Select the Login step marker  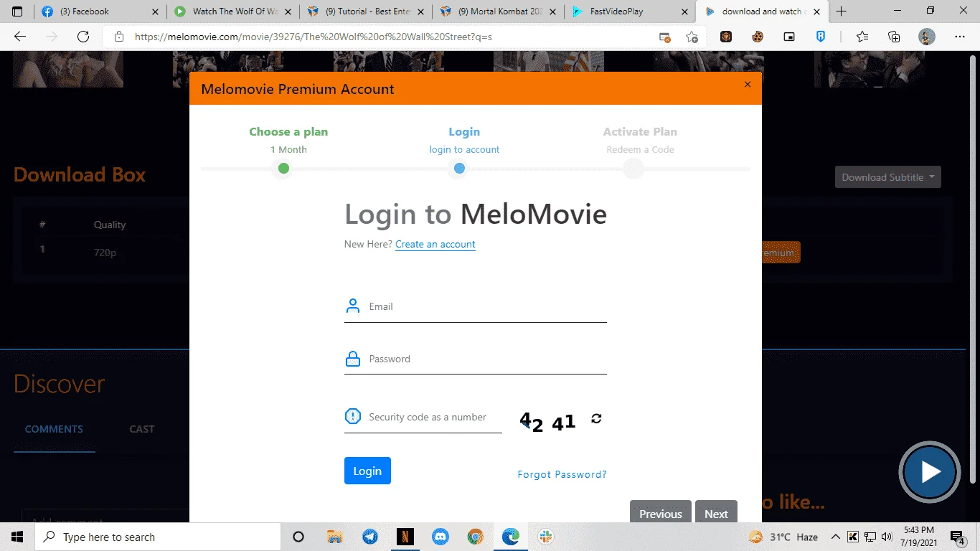[459, 169]
